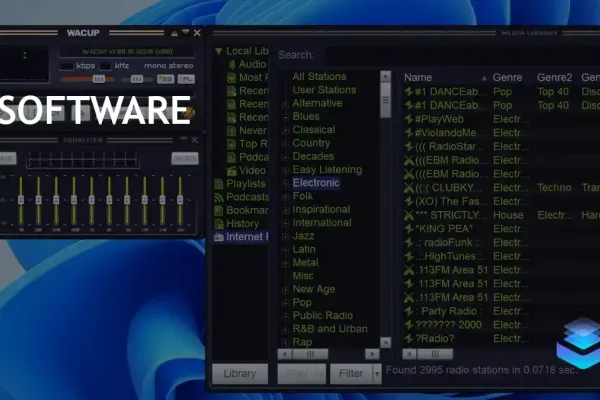The image size is (600, 400).
Task: Click genre list scrollbar up arrow
Action: click(385, 76)
